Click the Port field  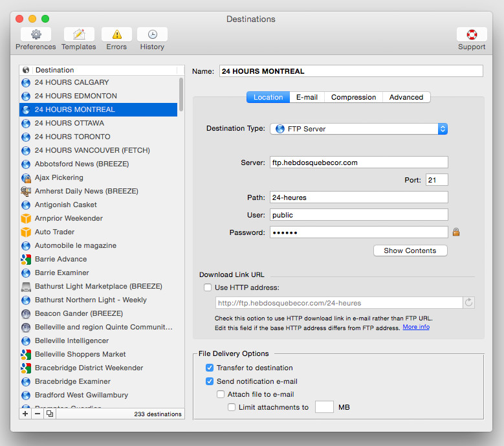(x=437, y=180)
